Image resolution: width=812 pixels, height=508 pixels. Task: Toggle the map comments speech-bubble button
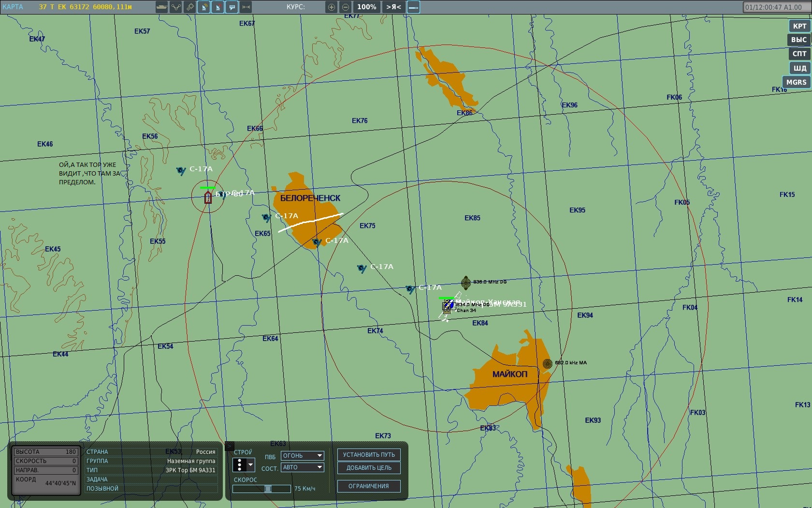tap(232, 7)
